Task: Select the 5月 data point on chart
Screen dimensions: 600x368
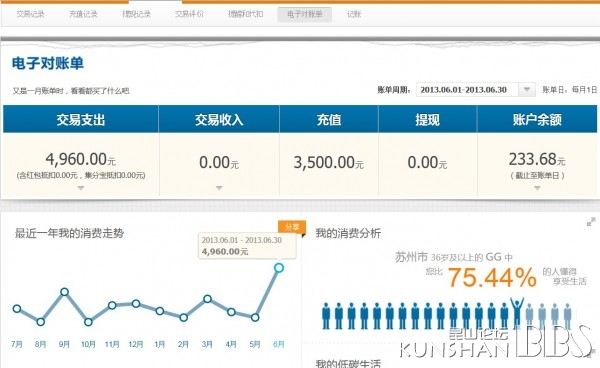Action: tap(255, 317)
